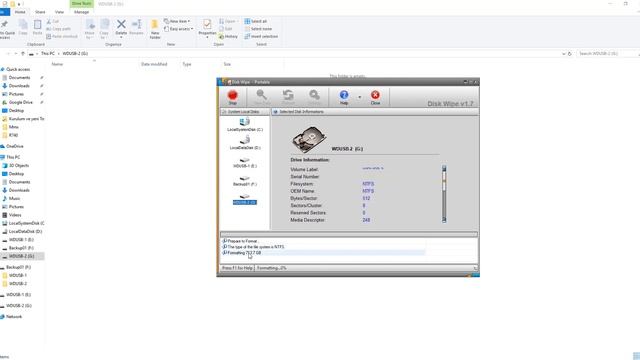
Task: Expand the Easy access dropdown
Action: point(178,29)
